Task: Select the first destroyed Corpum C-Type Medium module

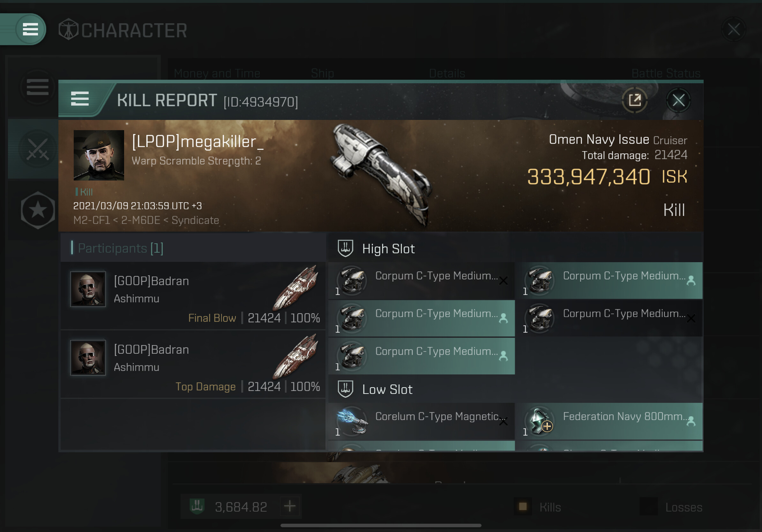Action: coord(422,281)
